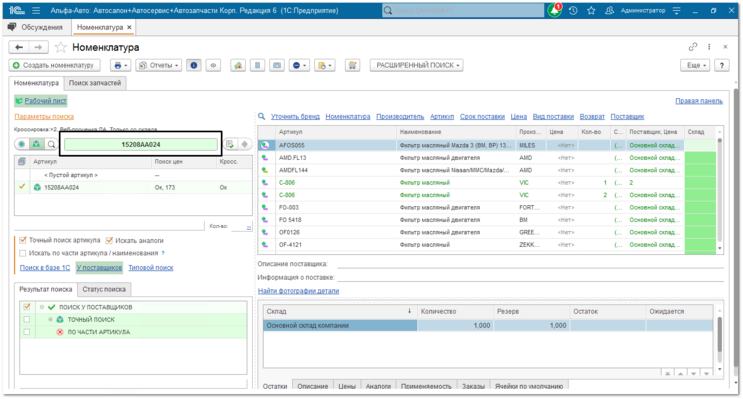
Task: Open the Описание bottom tab
Action: tap(313, 386)
